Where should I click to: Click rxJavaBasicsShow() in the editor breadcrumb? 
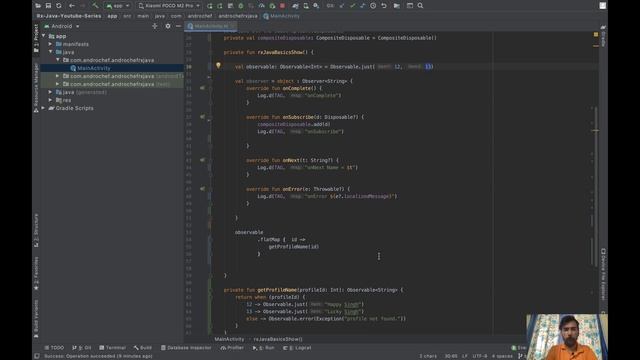[278, 339]
